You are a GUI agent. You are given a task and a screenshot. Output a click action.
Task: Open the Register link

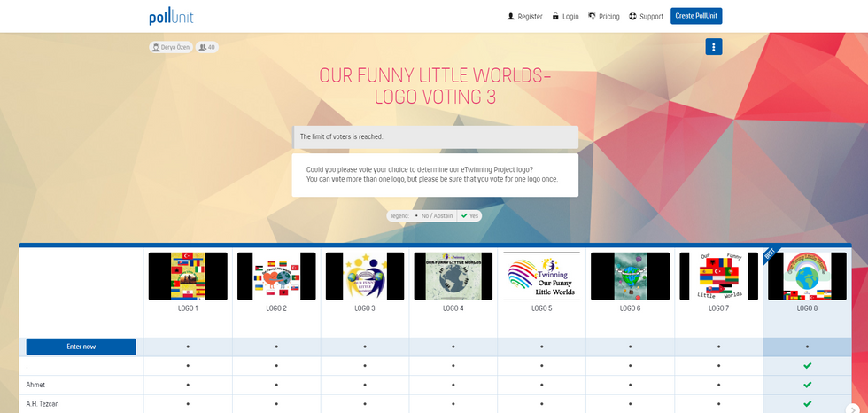pos(524,17)
